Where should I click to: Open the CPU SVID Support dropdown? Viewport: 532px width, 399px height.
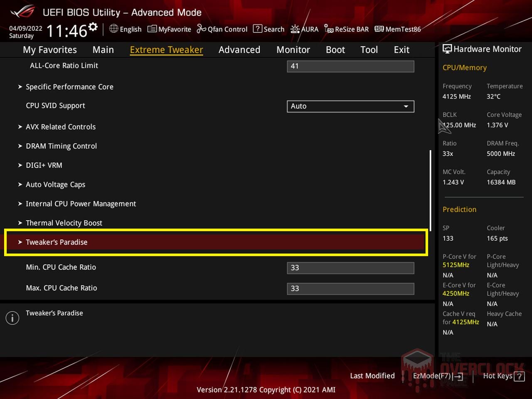[350, 106]
